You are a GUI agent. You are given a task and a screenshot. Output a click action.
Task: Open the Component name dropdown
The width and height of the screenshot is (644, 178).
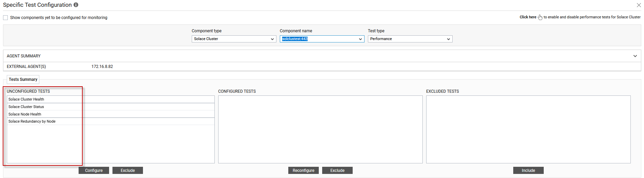click(x=322, y=39)
